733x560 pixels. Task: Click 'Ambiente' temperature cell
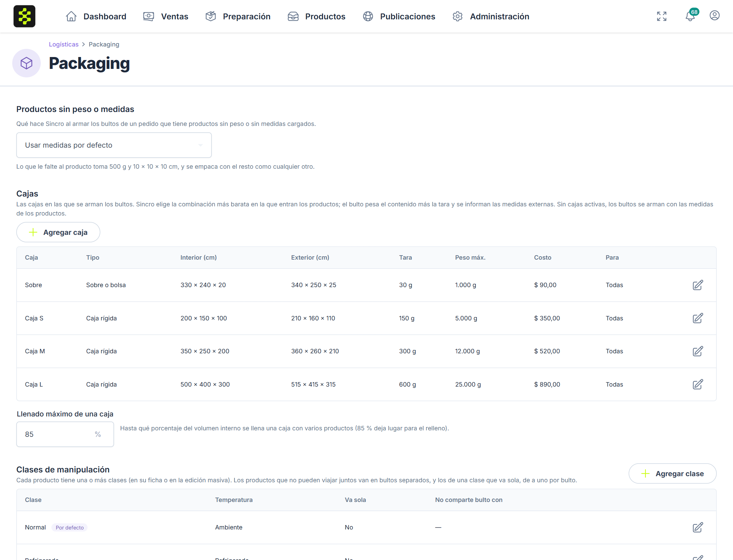pos(229,527)
